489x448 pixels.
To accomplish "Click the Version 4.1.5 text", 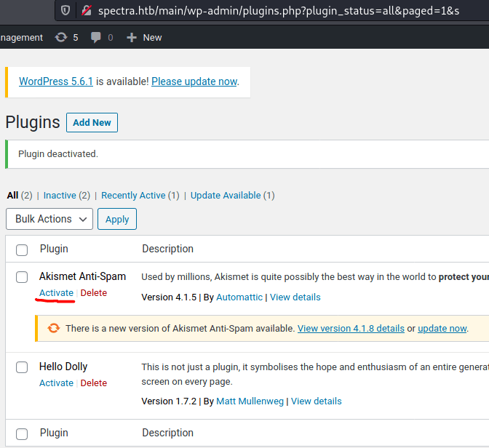I will [169, 297].
